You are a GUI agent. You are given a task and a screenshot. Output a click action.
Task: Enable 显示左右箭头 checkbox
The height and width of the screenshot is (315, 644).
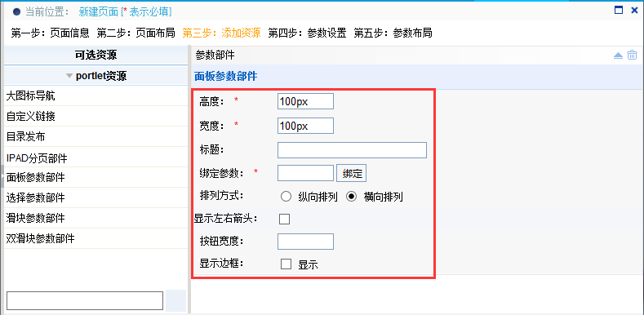[284, 219]
